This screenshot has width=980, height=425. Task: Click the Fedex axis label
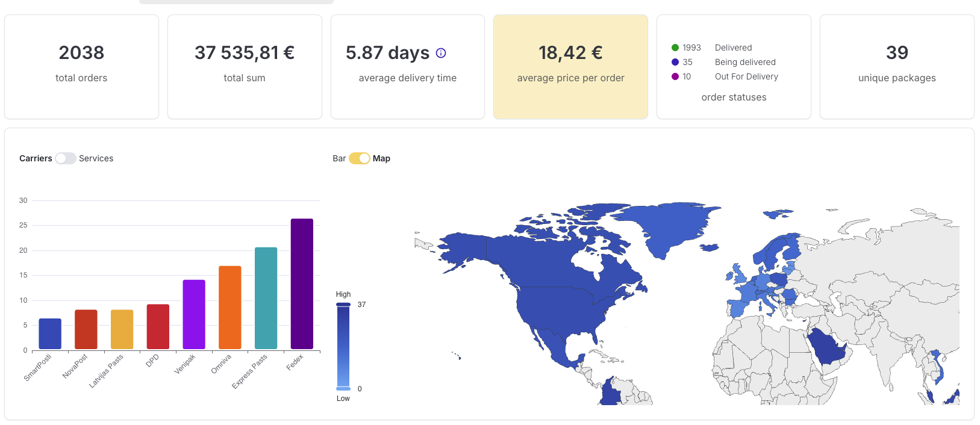[x=295, y=362]
